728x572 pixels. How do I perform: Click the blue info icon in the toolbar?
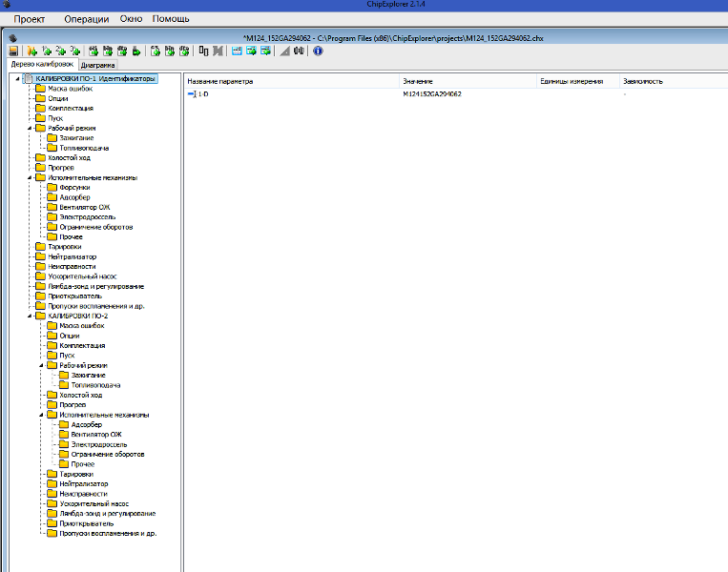tap(318, 51)
